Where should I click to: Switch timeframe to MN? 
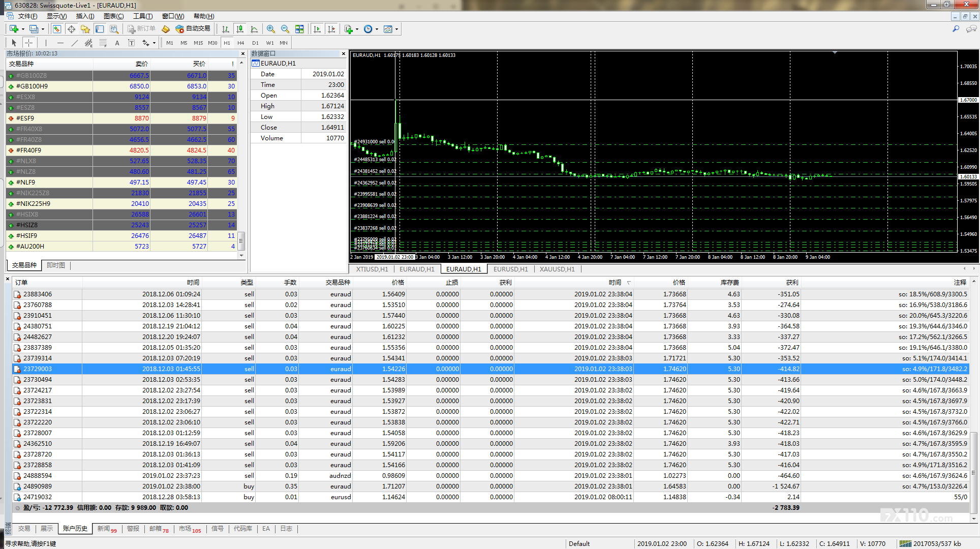(x=284, y=43)
